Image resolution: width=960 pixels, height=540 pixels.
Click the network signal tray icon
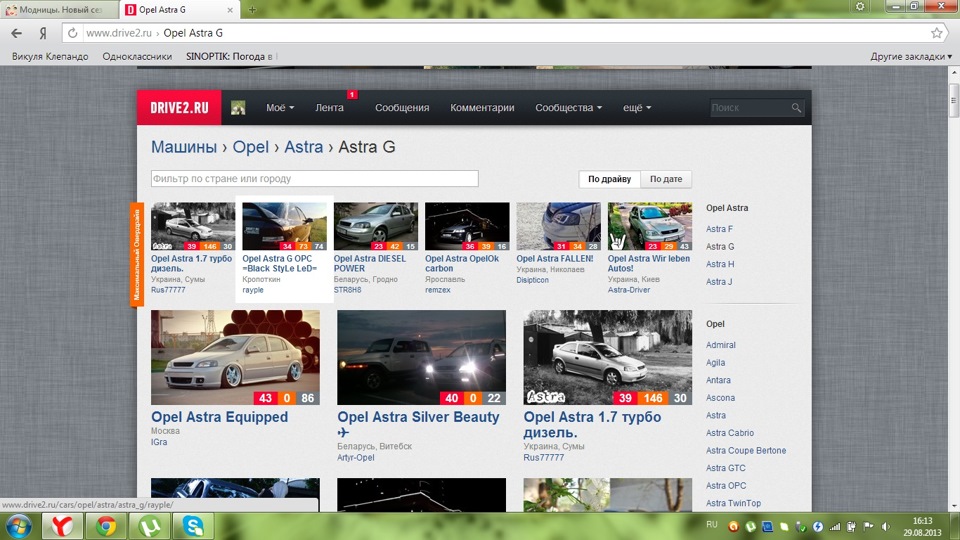(x=834, y=527)
